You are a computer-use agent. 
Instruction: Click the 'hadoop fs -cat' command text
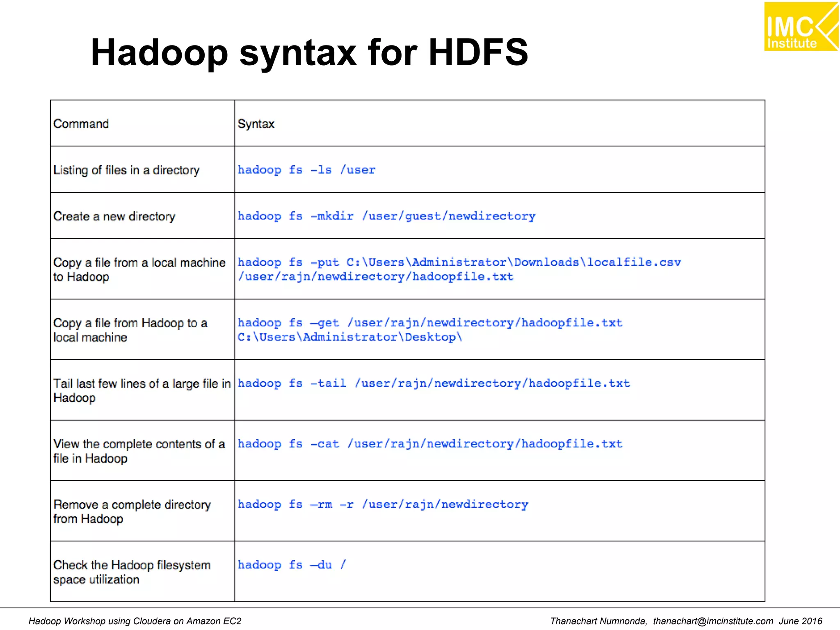point(430,444)
